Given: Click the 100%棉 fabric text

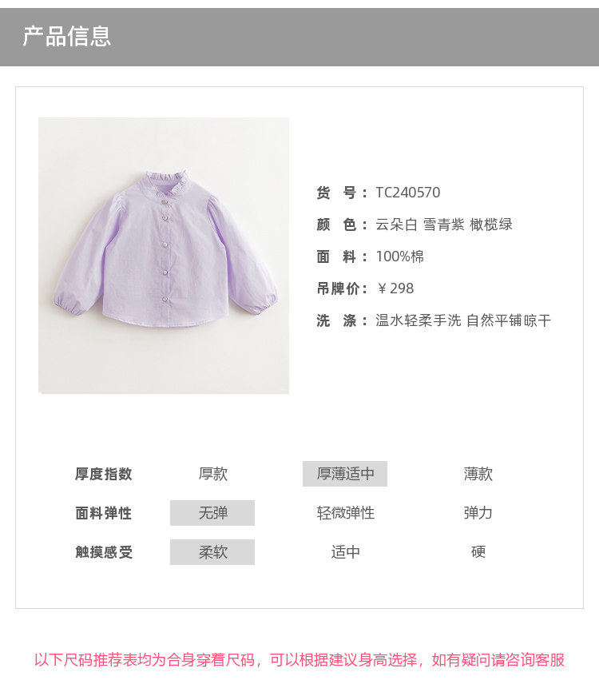Looking at the screenshot, I should [x=400, y=257].
